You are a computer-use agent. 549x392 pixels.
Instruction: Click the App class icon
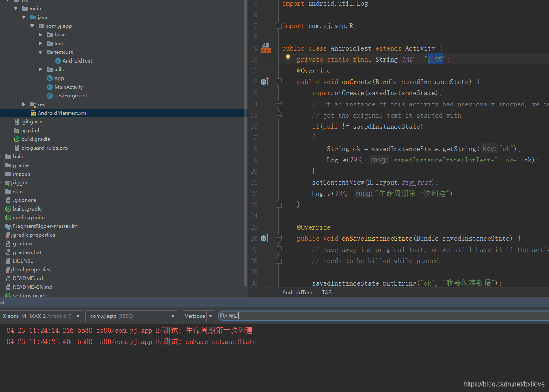(x=50, y=78)
